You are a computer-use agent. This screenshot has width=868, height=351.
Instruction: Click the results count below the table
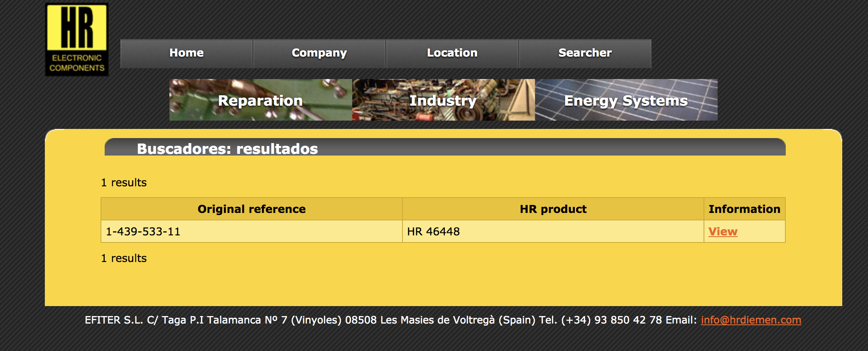(124, 258)
